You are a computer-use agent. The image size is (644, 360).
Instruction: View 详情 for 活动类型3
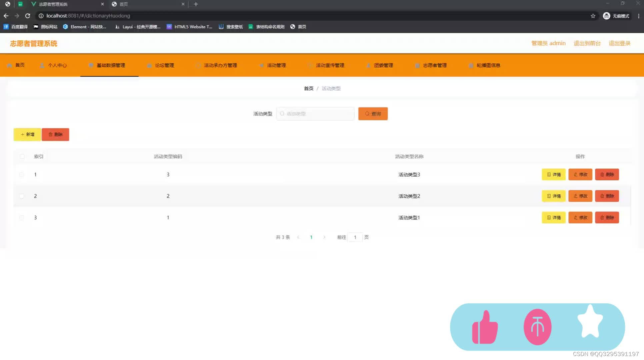[x=554, y=174]
